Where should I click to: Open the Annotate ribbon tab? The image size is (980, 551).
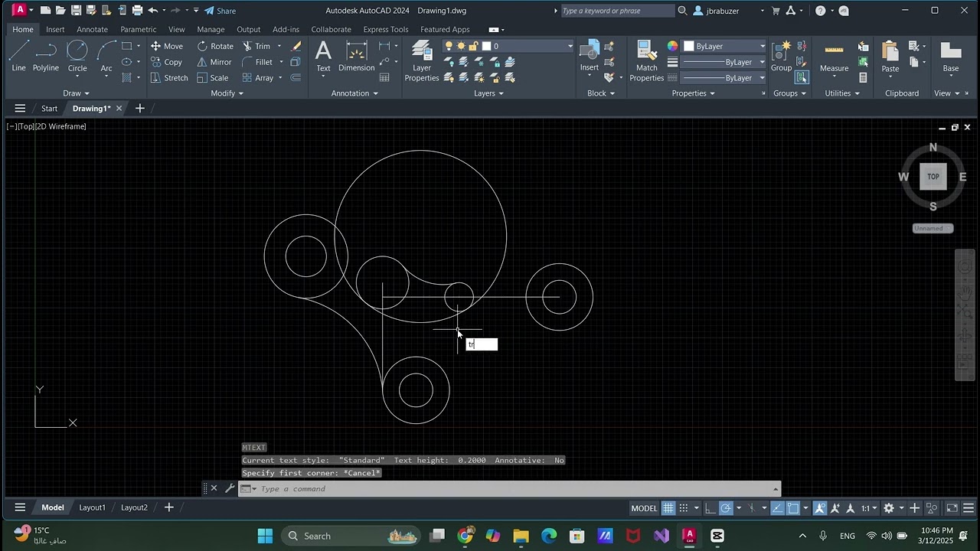pyautogui.click(x=92, y=29)
